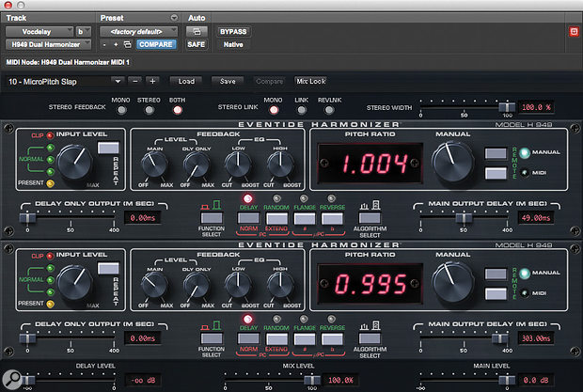Screen dimensions: 583x392
Task: Set stereo link to LINK
Action: click(x=302, y=110)
